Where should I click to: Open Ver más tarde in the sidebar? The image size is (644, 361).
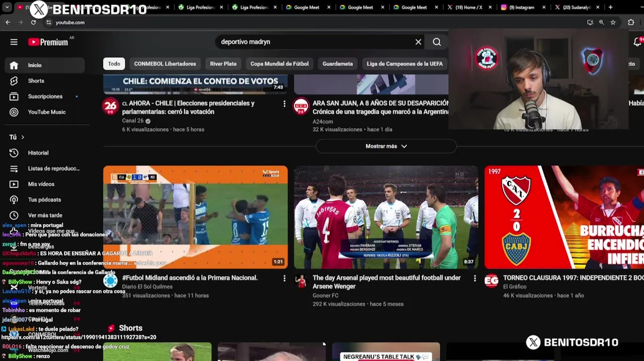(x=45, y=215)
